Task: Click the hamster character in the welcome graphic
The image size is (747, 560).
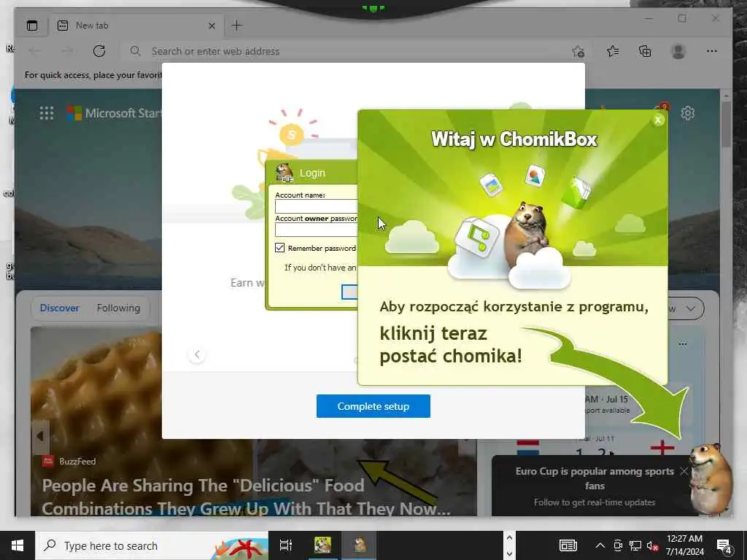Action: point(527,235)
